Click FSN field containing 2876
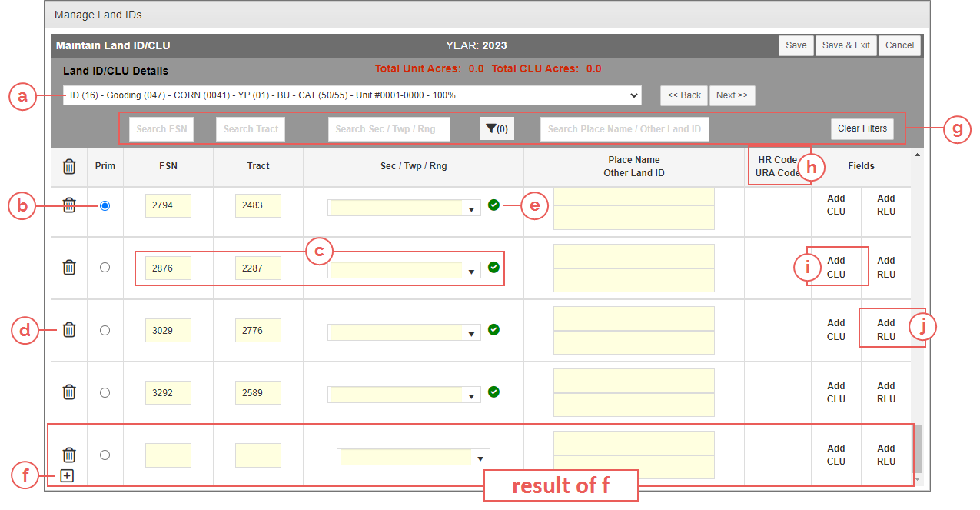980x510 pixels. click(168, 268)
